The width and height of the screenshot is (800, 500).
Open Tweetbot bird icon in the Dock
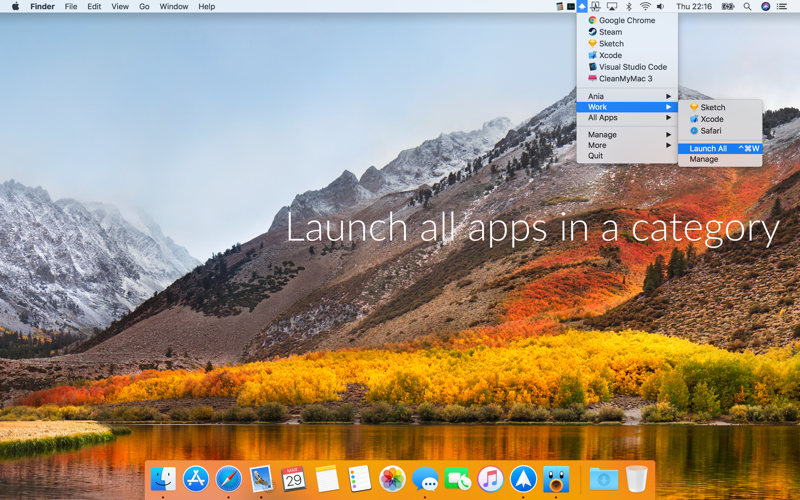click(556, 479)
